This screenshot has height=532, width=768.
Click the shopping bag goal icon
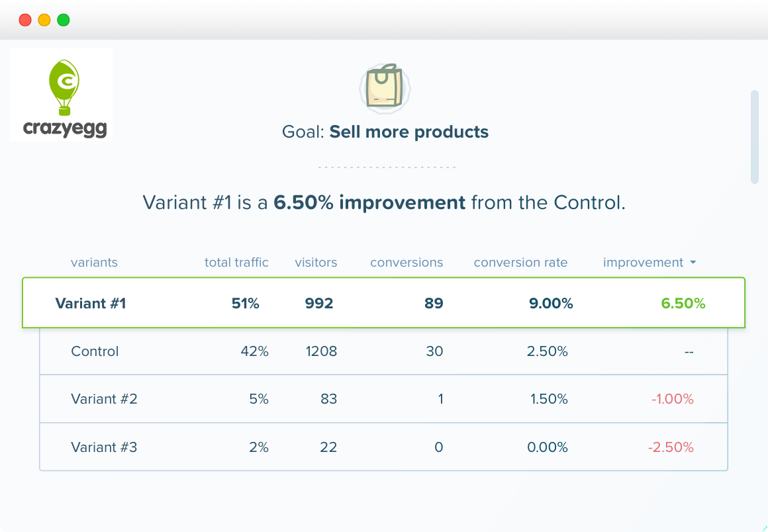click(x=385, y=86)
